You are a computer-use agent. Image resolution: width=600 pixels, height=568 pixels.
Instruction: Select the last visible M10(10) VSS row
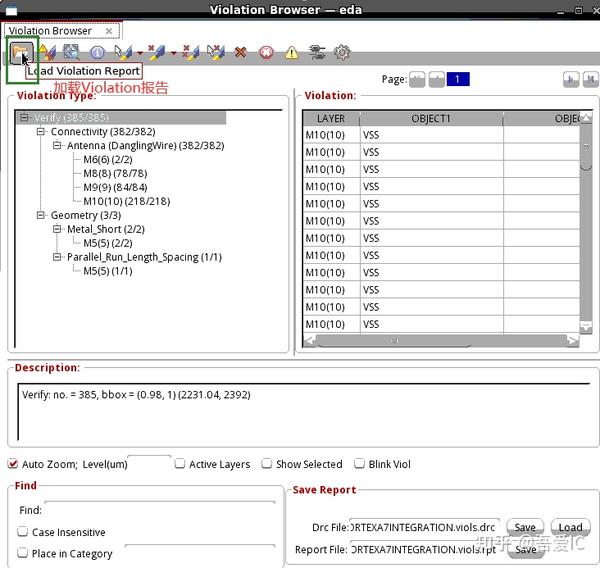coord(441,324)
